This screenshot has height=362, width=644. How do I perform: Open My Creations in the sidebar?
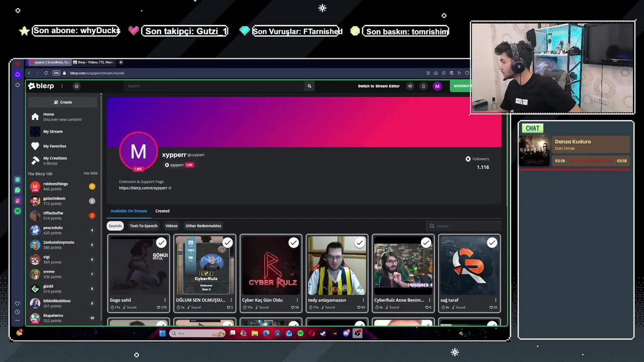63,160
